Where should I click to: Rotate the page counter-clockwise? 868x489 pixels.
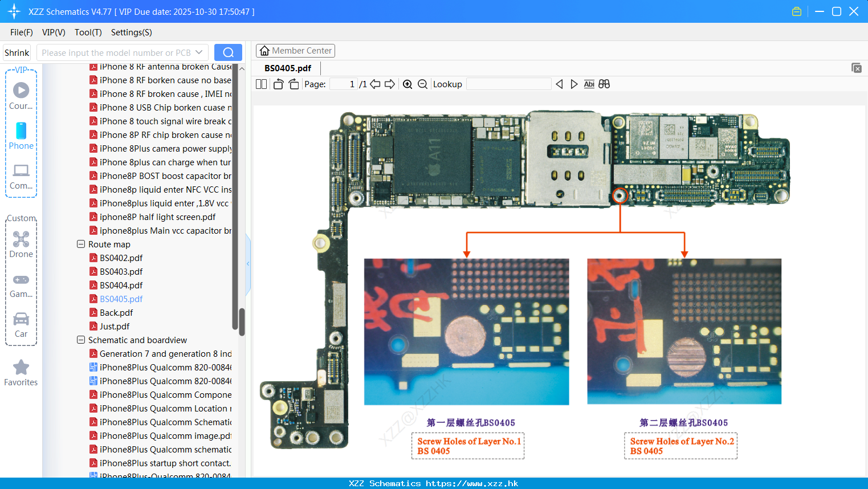click(x=278, y=84)
